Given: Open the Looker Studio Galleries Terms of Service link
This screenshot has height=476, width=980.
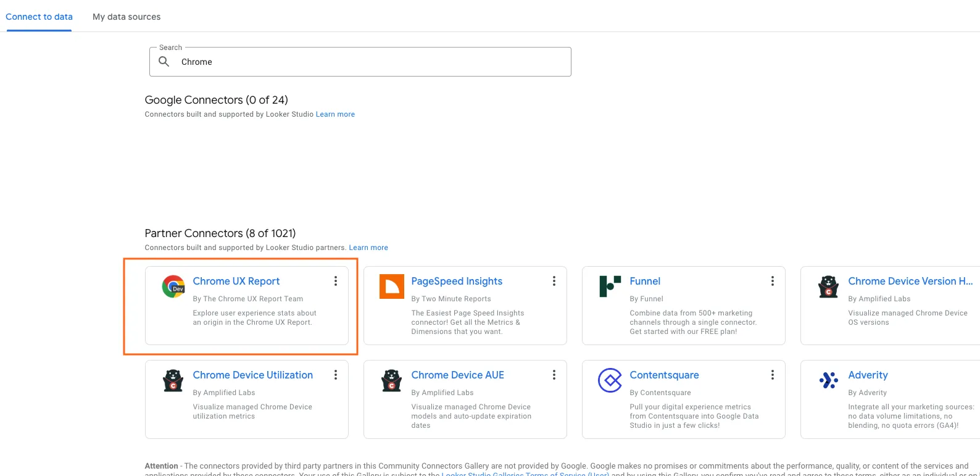Looking at the screenshot, I should (525, 474).
